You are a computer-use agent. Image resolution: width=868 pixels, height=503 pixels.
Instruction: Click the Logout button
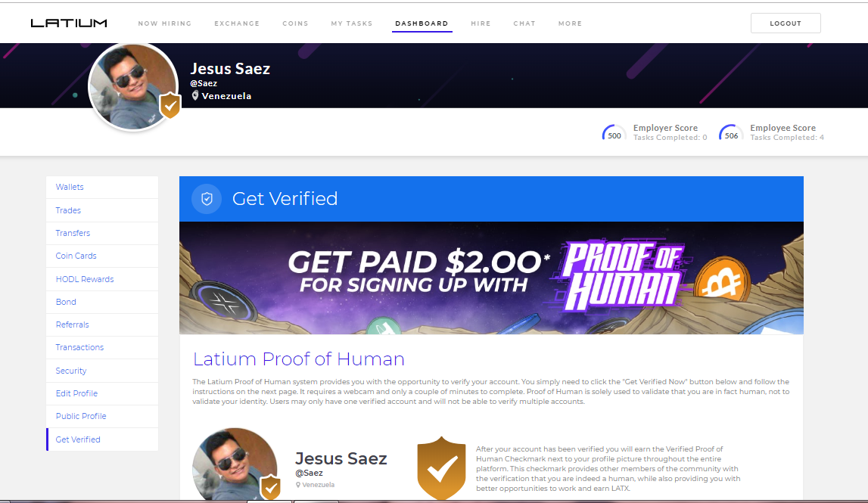[786, 23]
